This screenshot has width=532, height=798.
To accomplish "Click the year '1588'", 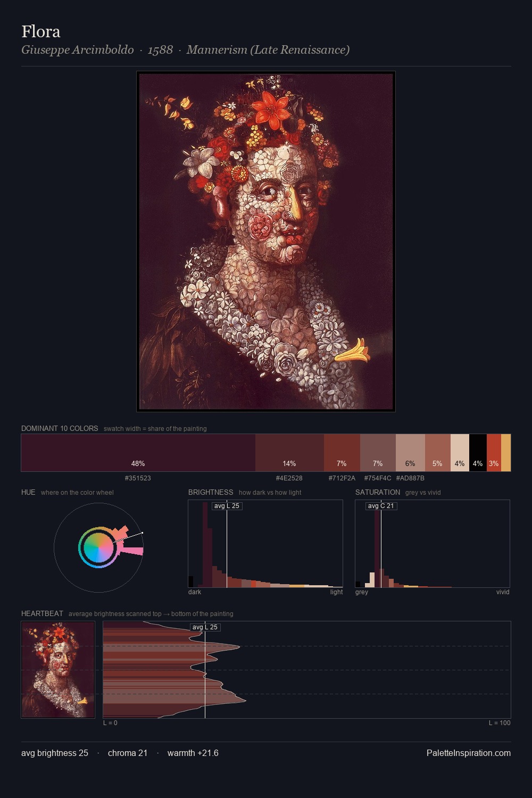I will coord(160,50).
